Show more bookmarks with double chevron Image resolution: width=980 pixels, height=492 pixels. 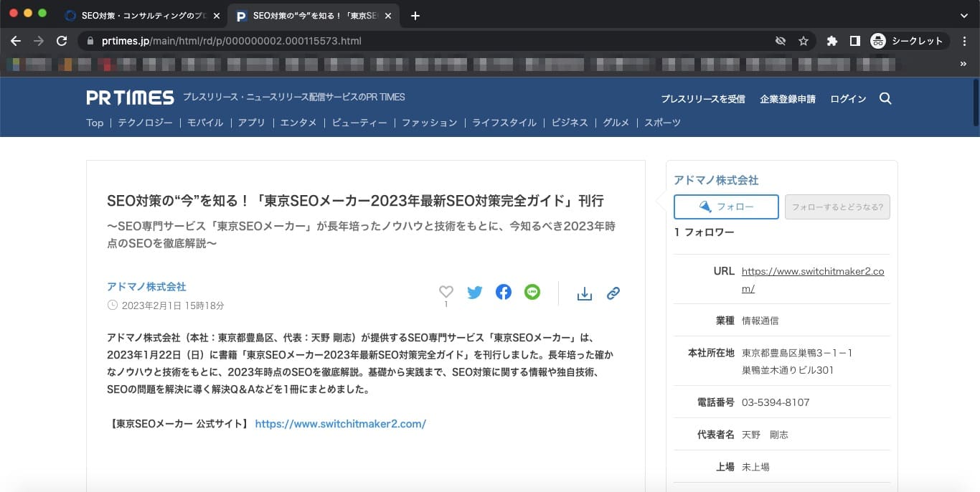click(963, 64)
